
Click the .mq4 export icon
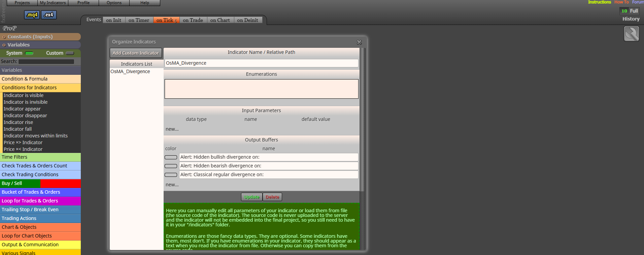pyautogui.click(x=32, y=15)
